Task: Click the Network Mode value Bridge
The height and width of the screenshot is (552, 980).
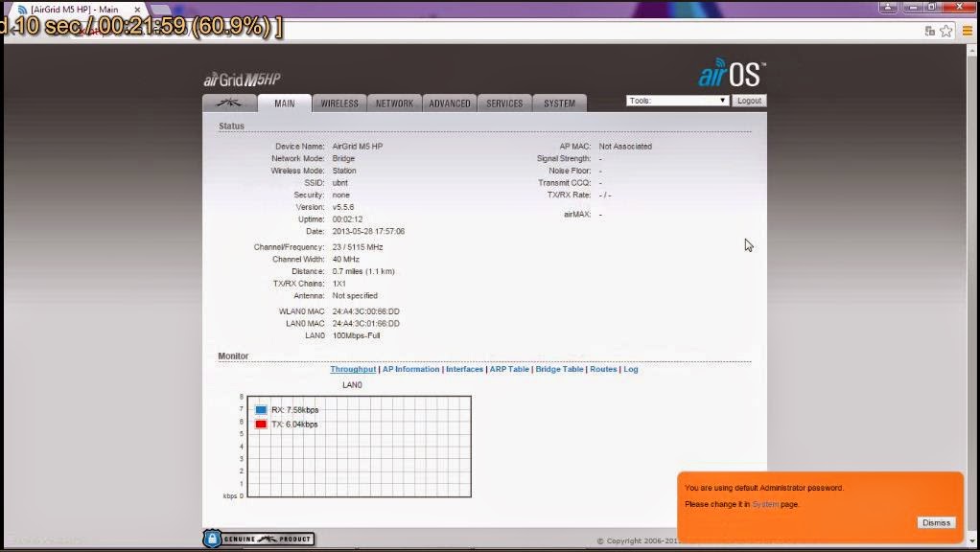Action: click(x=343, y=159)
